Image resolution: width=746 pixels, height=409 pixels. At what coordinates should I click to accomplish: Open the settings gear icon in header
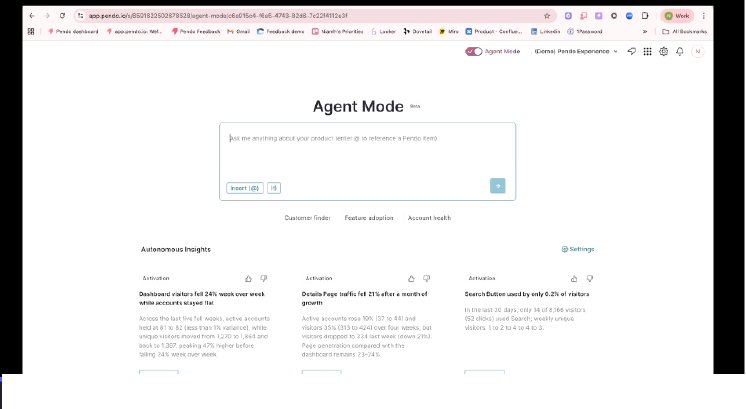[x=664, y=51]
